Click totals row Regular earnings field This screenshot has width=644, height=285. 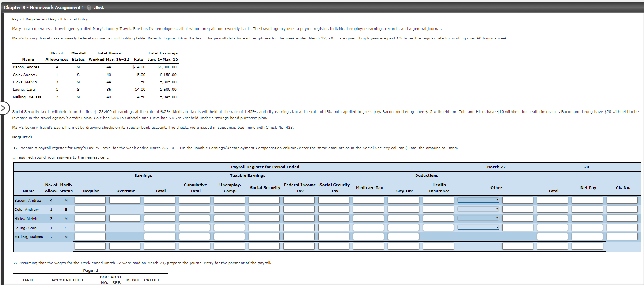(x=90, y=246)
